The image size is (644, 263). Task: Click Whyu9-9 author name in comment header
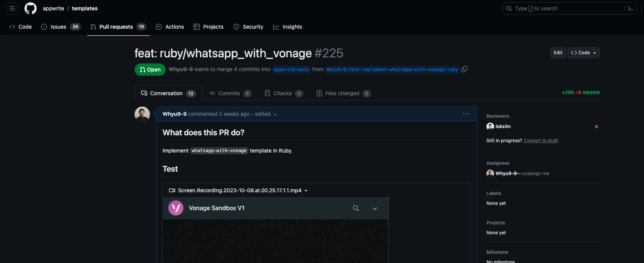[174, 114]
